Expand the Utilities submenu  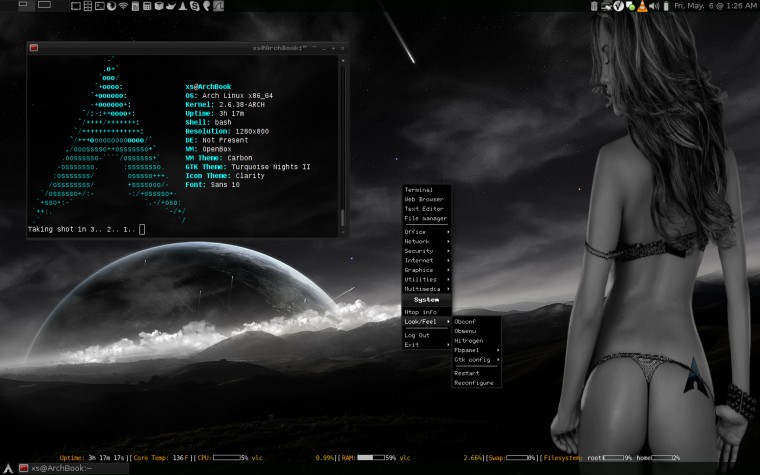(x=427, y=280)
